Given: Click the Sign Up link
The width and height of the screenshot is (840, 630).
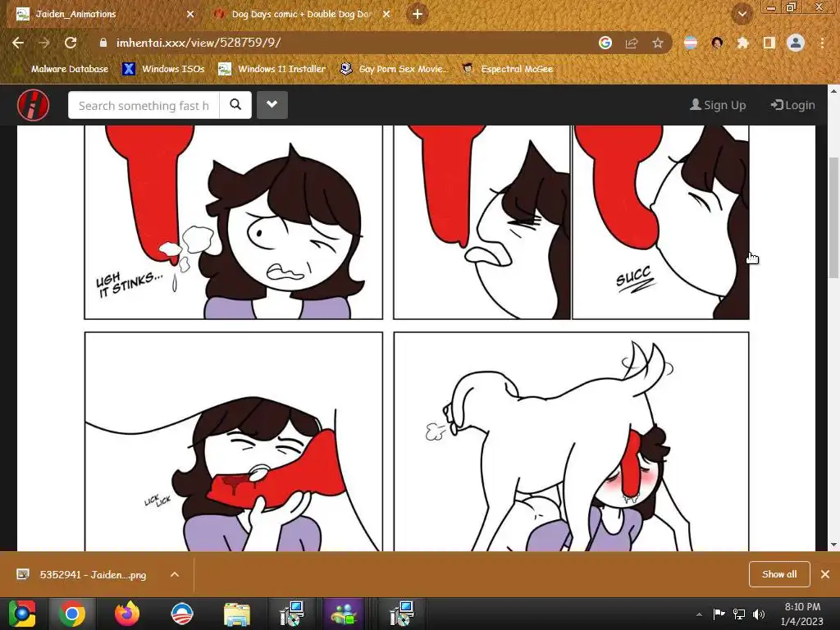Looking at the screenshot, I should (x=718, y=105).
